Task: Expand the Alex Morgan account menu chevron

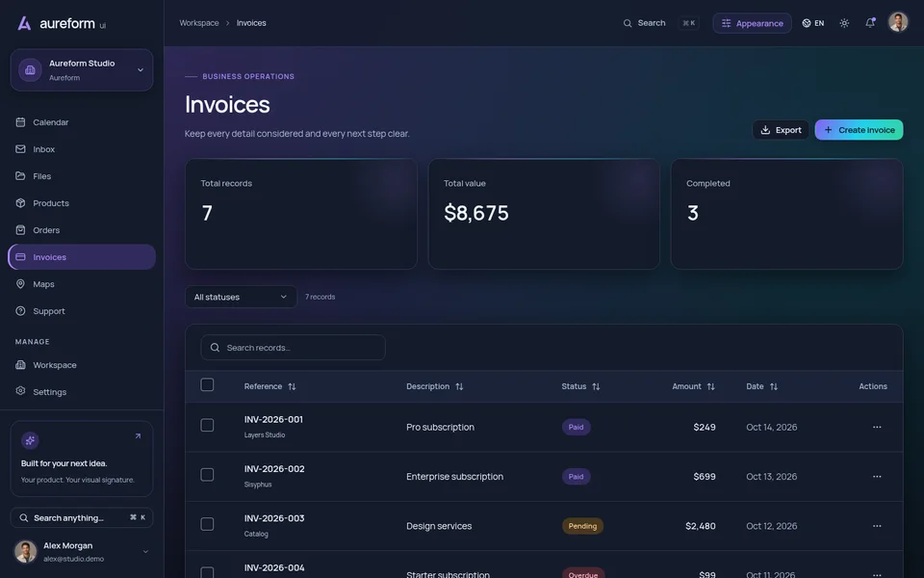Action: 145,552
